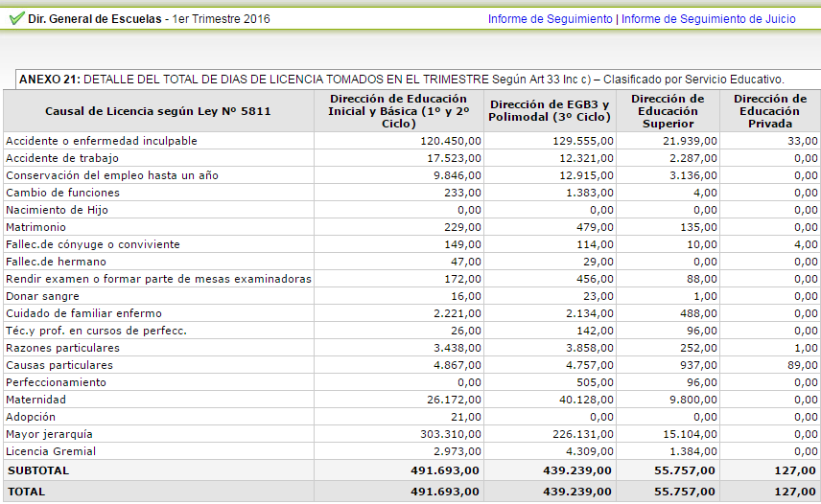Click the Dirección de Educación Privada header
Viewport: 821px width, 504px height.
point(770,111)
